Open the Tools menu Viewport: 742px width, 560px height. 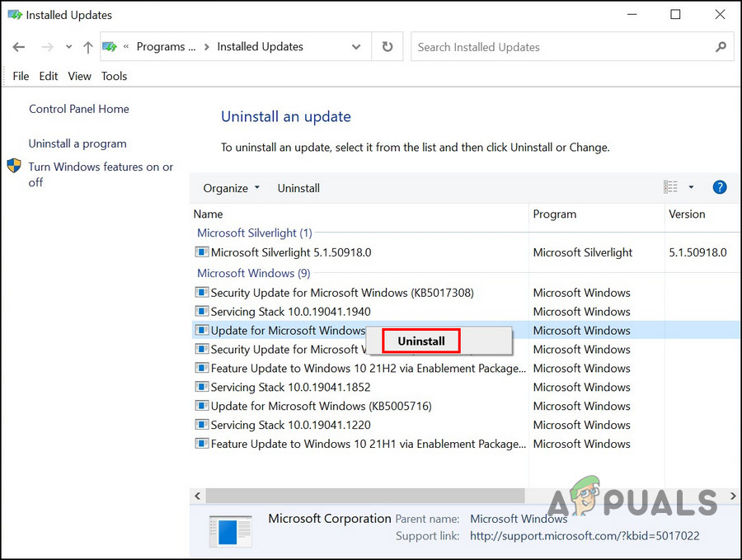tap(114, 76)
